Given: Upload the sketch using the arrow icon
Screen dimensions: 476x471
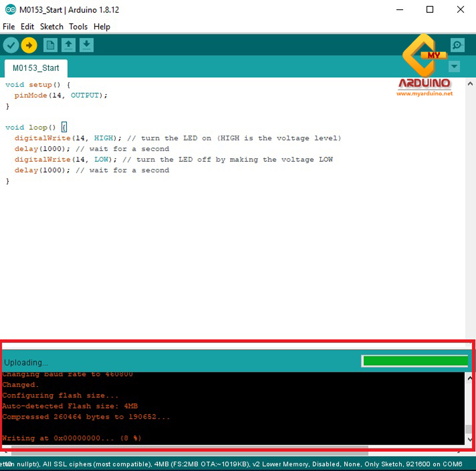Looking at the screenshot, I should click(x=29, y=45).
